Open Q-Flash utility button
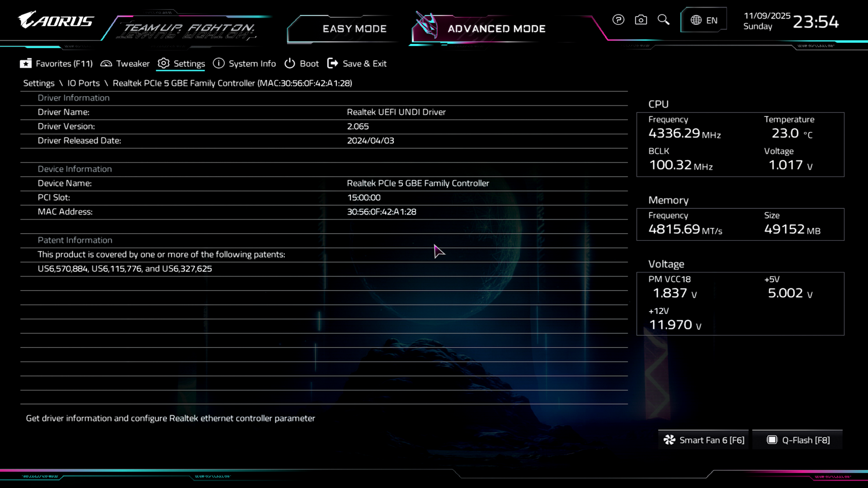This screenshot has width=868, height=488. coord(798,440)
